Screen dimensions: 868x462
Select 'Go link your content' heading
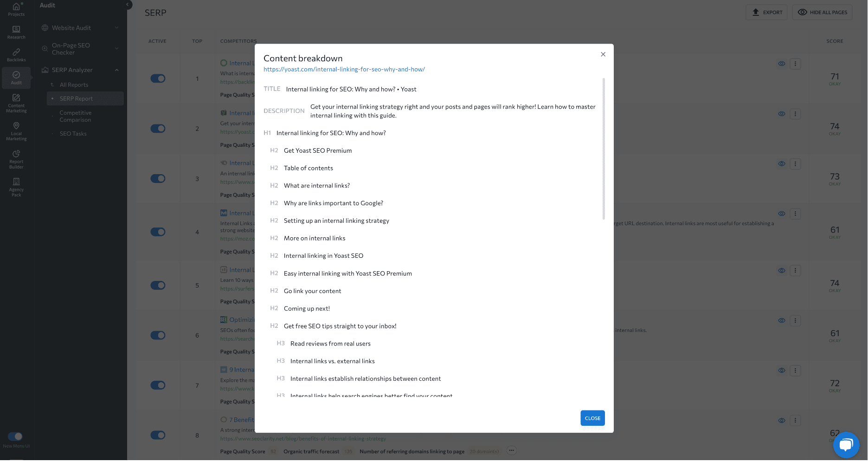[x=312, y=291]
